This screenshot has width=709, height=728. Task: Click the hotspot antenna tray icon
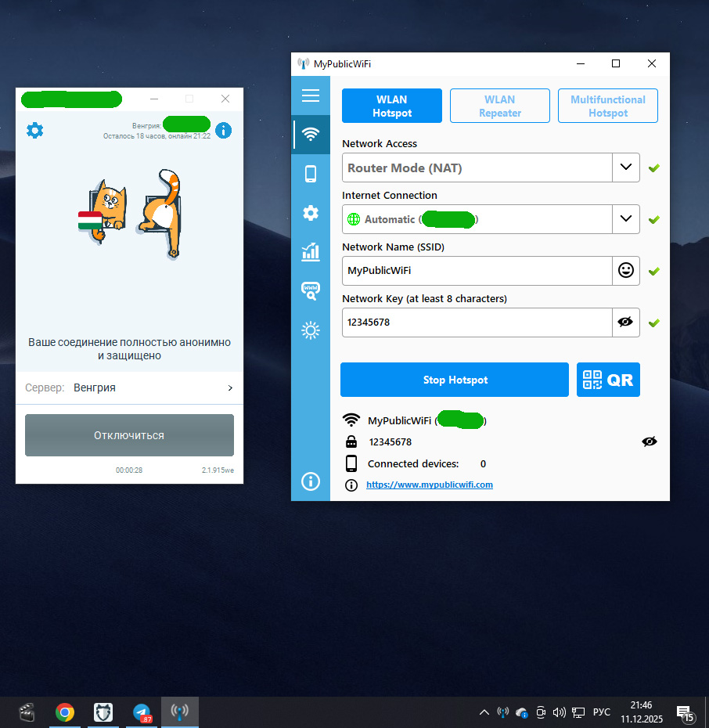pos(503,712)
